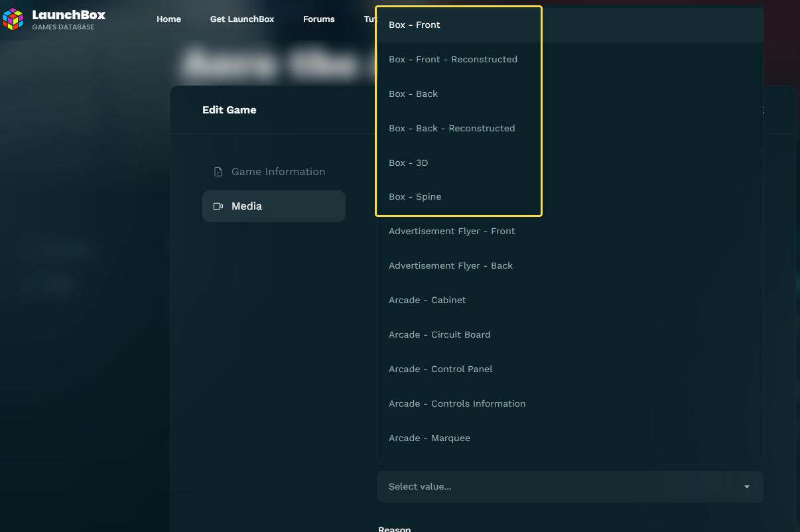Pick Arcade - Marquee from the list
The image size is (800, 532).
click(429, 438)
